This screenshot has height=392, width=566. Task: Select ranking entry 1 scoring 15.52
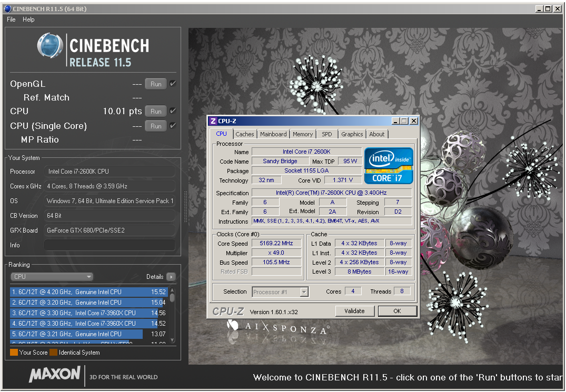click(x=89, y=292)
